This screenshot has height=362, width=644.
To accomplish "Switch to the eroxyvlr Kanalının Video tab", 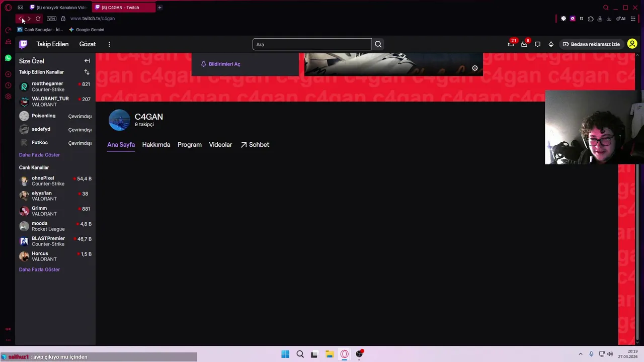I will click(58, 8).
